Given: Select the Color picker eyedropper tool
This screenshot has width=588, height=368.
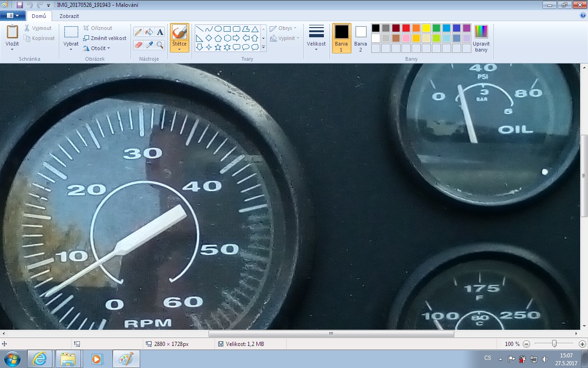Looking at the screenshot, I should tap(149, 45).
